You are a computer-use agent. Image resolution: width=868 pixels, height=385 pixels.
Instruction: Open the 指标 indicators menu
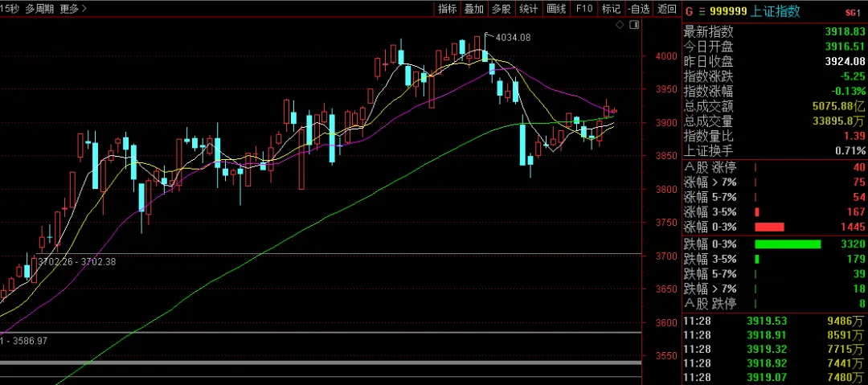point(448,8)
